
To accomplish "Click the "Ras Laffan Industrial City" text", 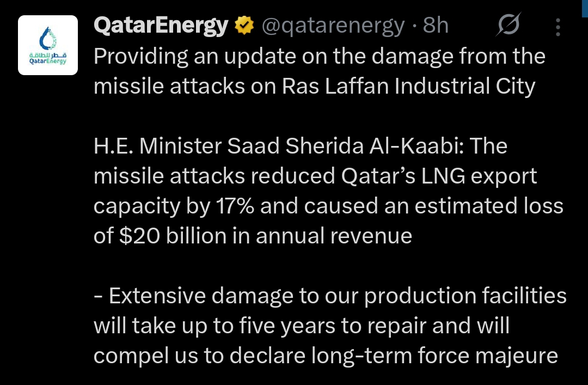I will click(x=408, y=86).
